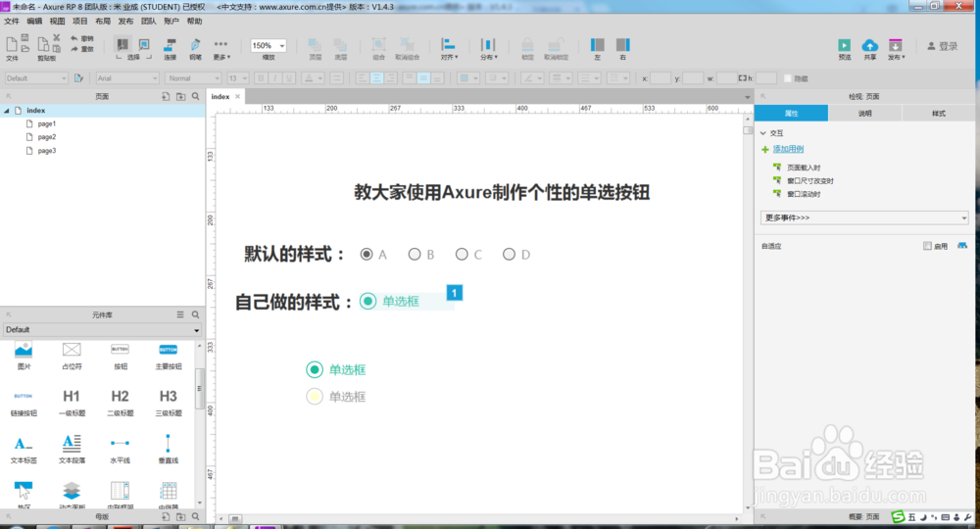
Task: Open page3 in the pages tree
Action: click(47, 151)
